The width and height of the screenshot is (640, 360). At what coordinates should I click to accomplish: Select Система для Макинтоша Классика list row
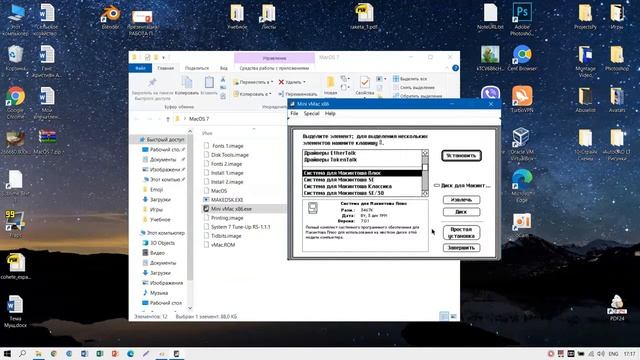[x=362, y=186]
